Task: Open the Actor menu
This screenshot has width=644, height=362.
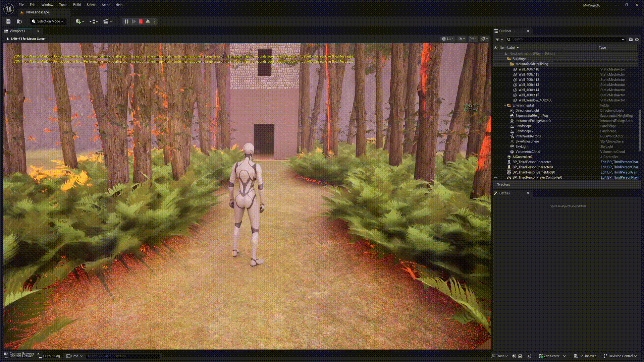Action: [x=106, y=5]
